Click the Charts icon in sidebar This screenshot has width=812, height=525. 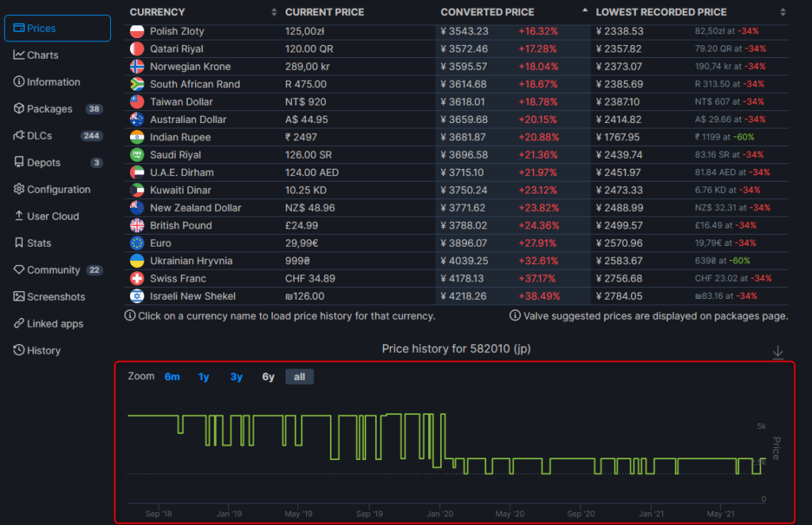tap(19, 55)
